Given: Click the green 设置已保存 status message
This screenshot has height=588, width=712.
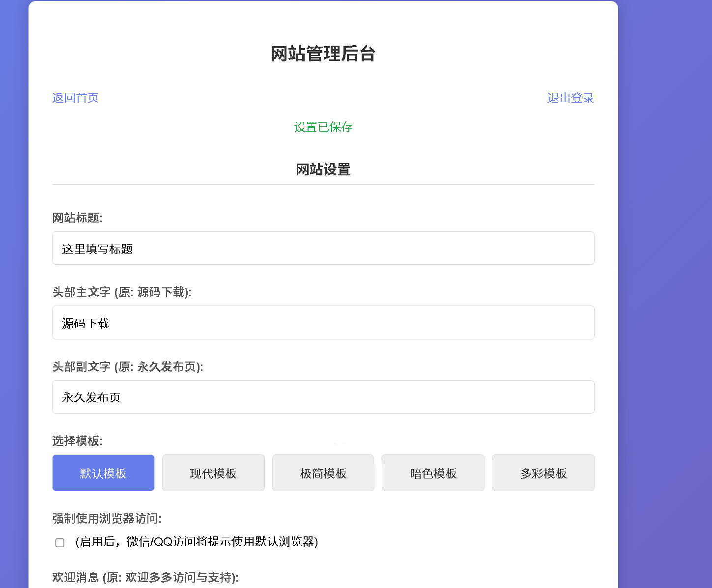Looking at the screenshot, I should click(x=323, y=127).
